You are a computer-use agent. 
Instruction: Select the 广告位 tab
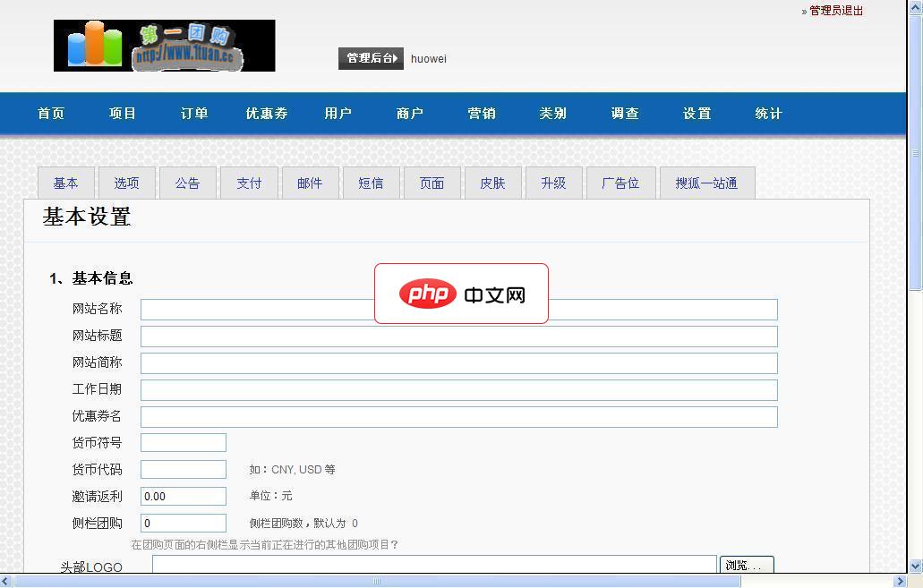coord(620,183)
